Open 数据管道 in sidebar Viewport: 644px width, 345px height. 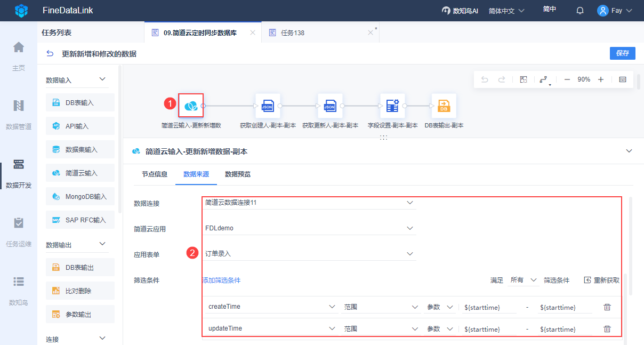point(19,115)
